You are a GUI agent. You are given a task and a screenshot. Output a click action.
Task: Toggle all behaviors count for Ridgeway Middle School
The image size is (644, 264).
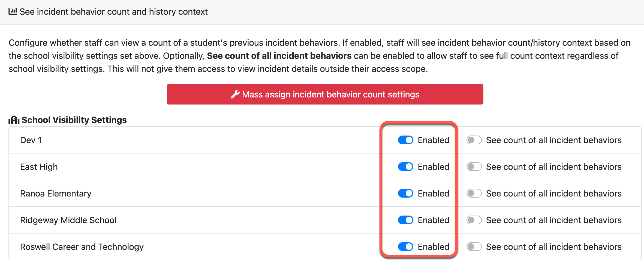coord(474,220)
